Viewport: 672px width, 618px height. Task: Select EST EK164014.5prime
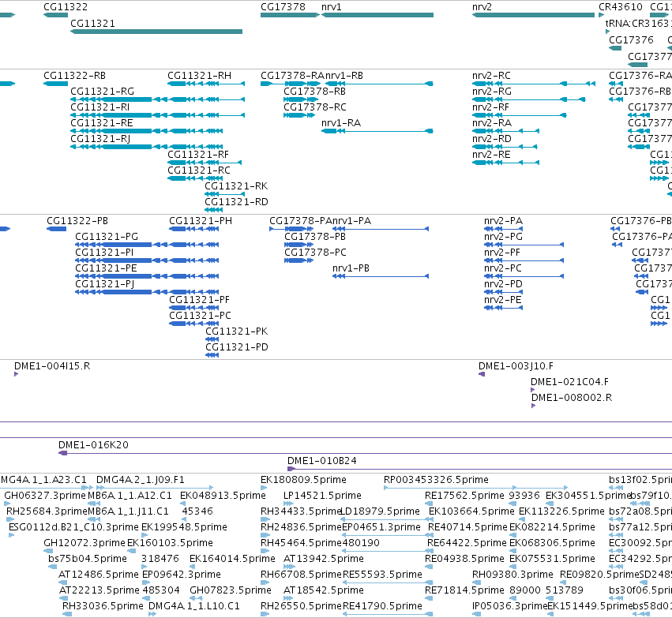click(x=232, y=559)
